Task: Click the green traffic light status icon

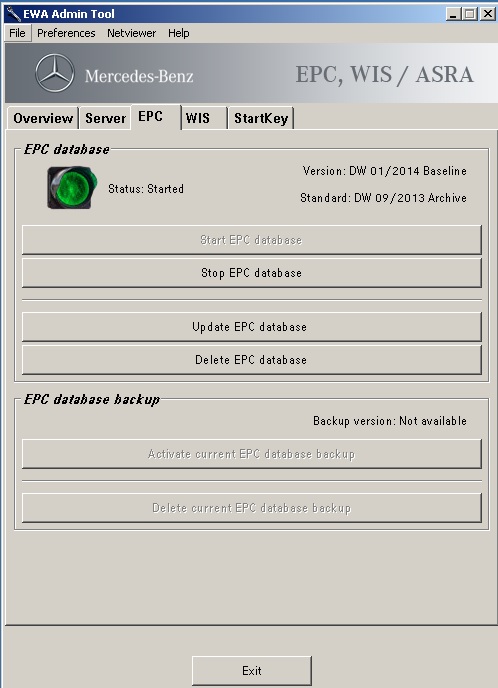Action: point(72,188)
